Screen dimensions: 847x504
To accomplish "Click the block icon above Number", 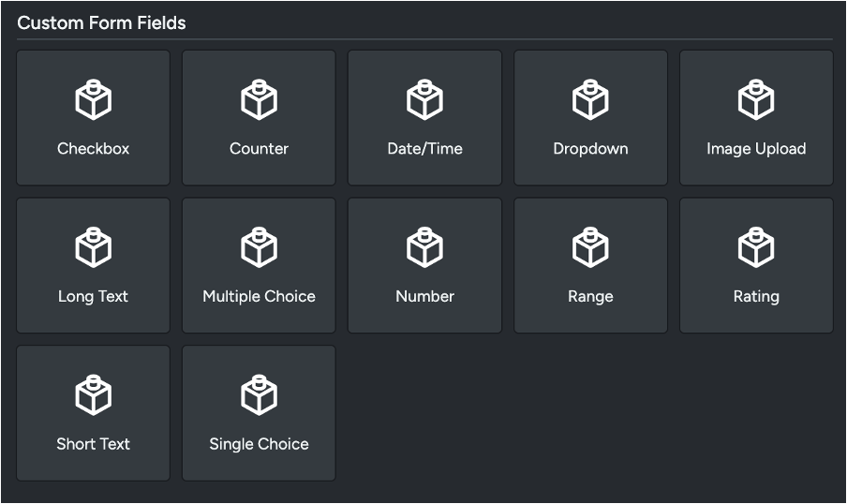I will [424, 248].
